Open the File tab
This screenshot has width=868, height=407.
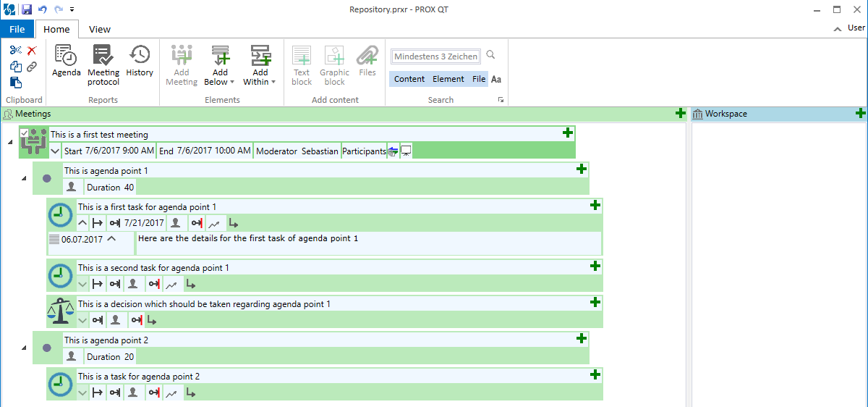[x=17, y=29]
